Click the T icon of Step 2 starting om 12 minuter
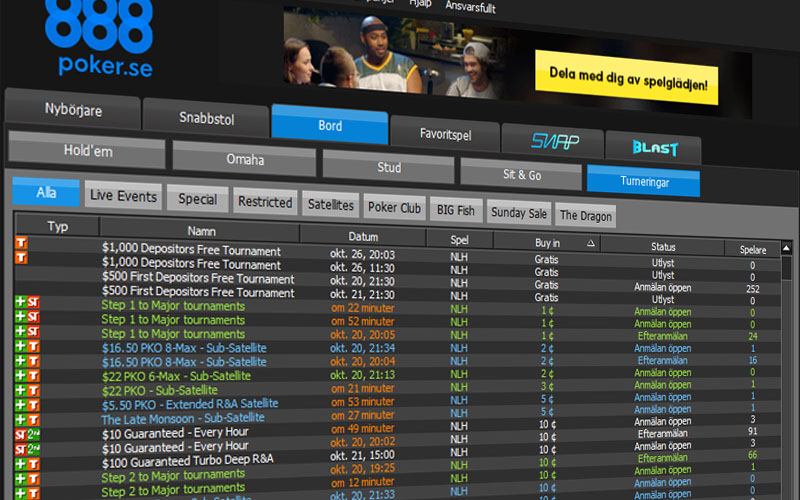 pos(33,493)
